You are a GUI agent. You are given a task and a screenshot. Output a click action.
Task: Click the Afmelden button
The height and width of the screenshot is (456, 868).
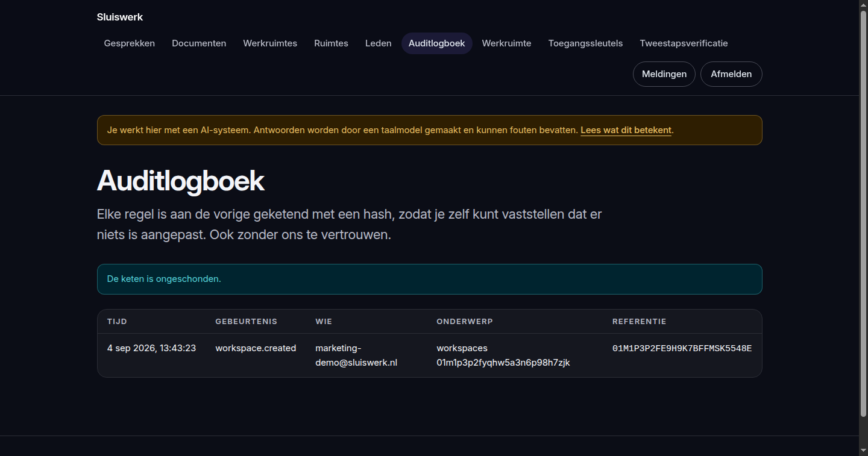pos(731,74)
